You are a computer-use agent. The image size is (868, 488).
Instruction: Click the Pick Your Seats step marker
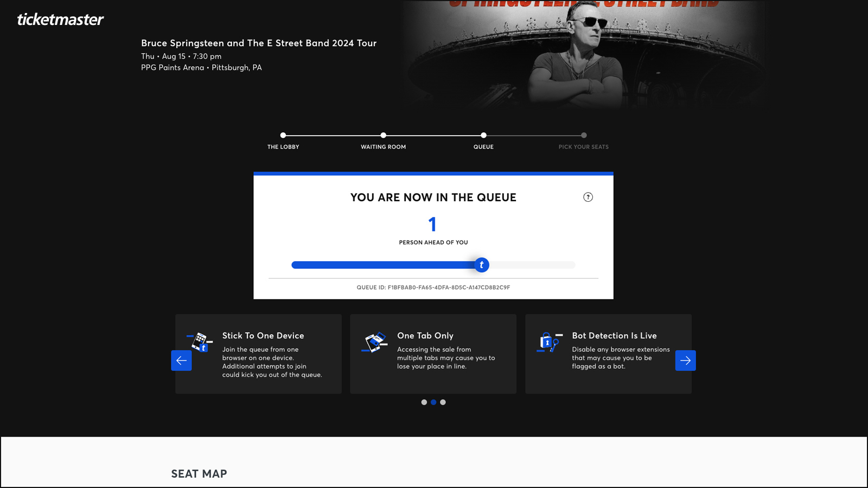[584, 136]
